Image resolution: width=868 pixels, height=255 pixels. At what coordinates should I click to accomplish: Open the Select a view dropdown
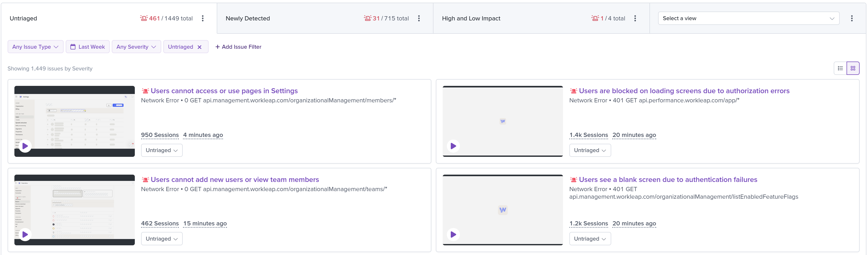748,19
